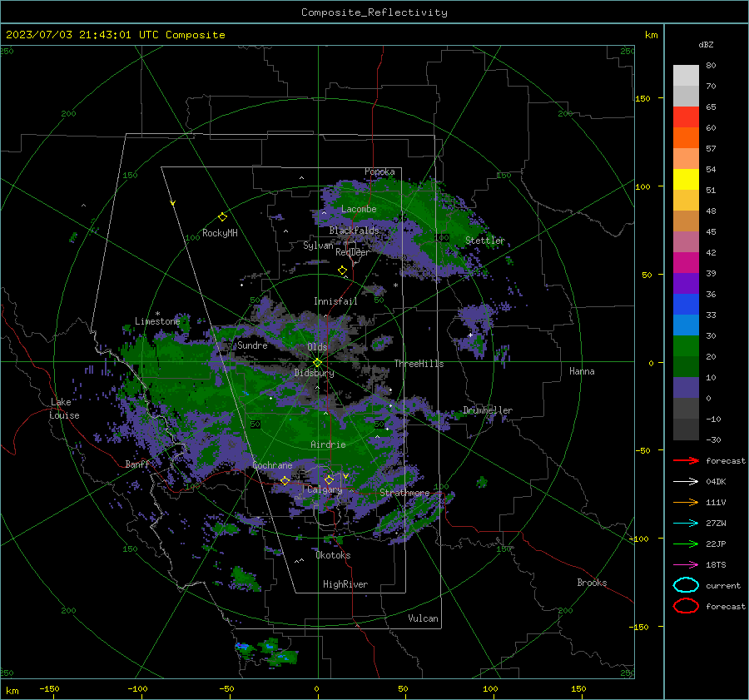This screenshot has height=700, width=749.
Task: Click the white plus marker west of Hanna
Action: (470, 335)
